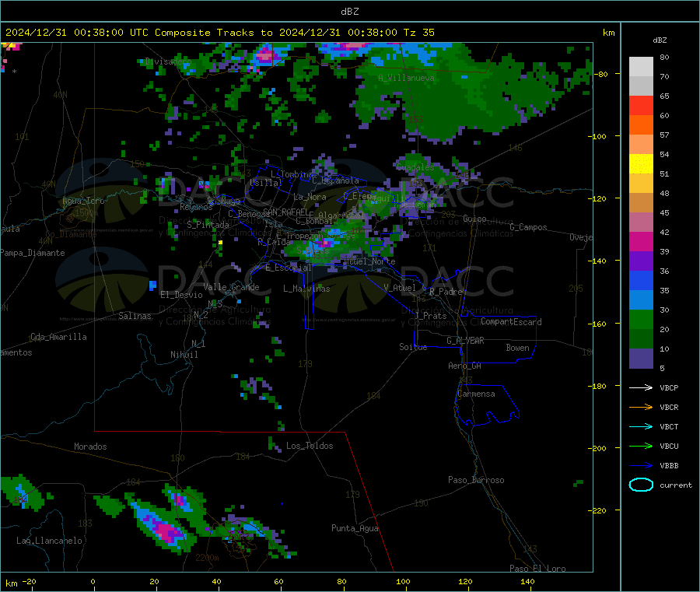Click the '-80' km tick on right axis
The width and height of the screenshot is (700, 592).
point(603,74)
